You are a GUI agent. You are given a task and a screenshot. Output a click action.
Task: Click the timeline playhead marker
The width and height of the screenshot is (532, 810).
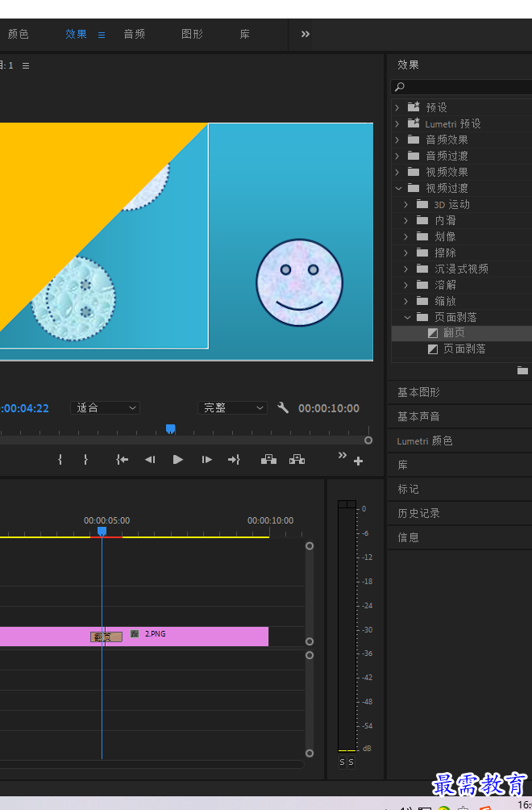point(102,532)
